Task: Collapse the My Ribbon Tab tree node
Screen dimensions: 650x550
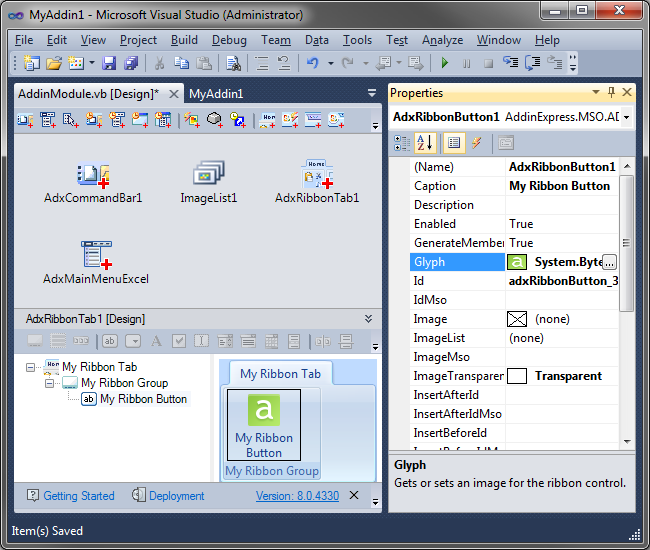Action: (30, 367)
